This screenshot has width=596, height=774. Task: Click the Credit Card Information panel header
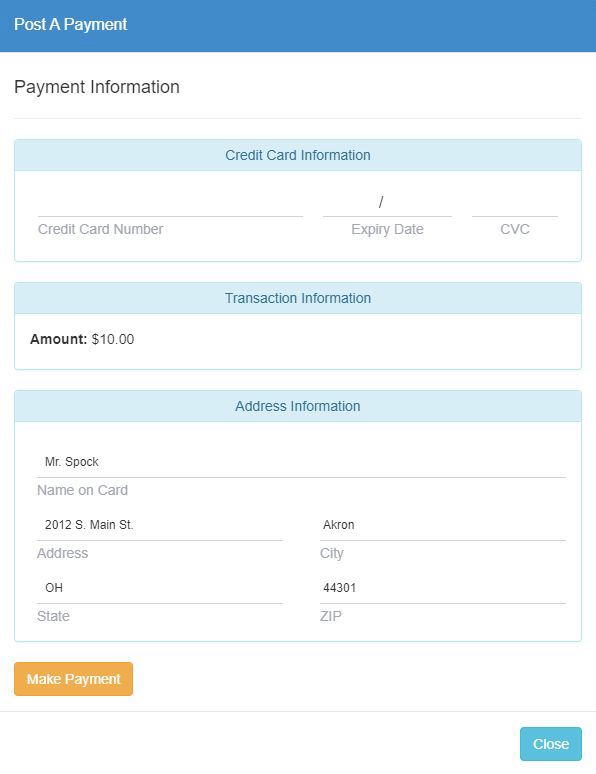coord(298,155)
